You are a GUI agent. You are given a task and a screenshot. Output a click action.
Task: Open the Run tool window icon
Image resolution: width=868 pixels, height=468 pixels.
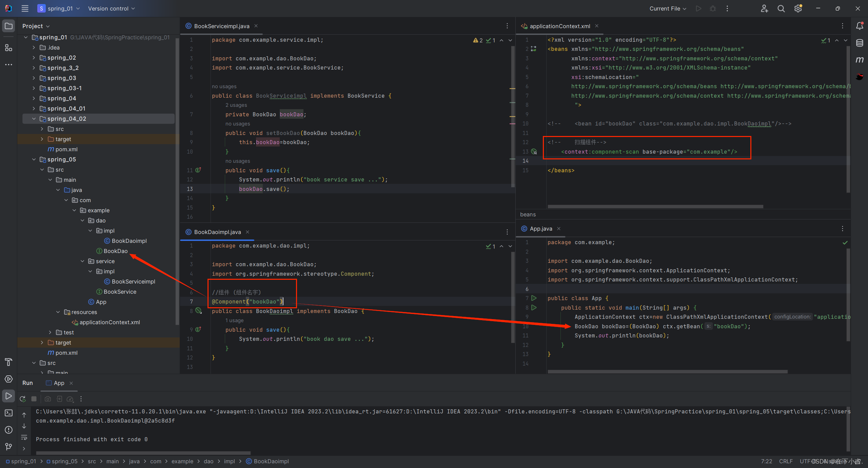(9, 396)
